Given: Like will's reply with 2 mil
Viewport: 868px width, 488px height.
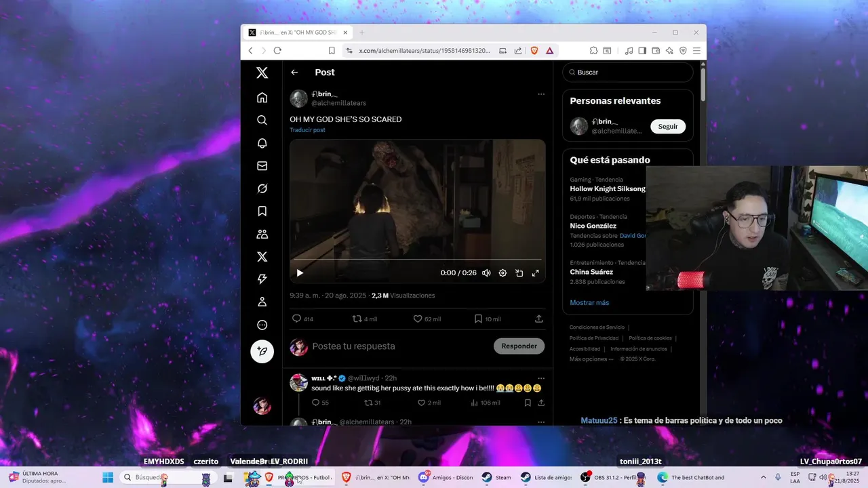Looking at the screenshot, I should [x=429, y=403].
